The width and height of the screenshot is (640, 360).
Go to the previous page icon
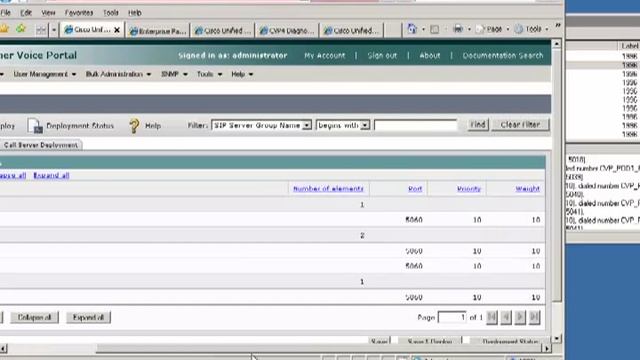506,317
